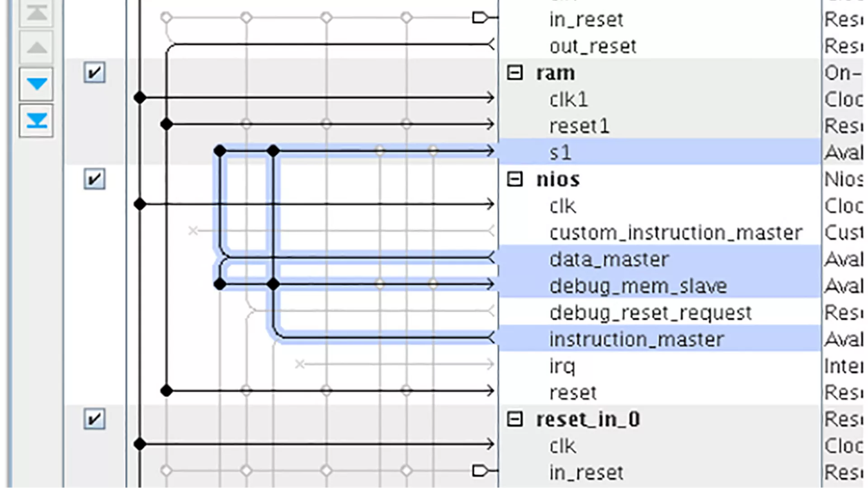The width and height of the screenshot is (868, 488).
Task: Click the left filled dot on debug_mem_slave line
Action: coord(220,284)
